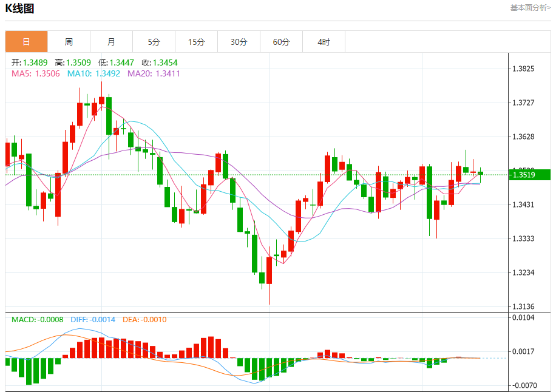Open the 4时 timeframe tab
This screenshot has width=556, height=392.
click(x=324, y=42)
